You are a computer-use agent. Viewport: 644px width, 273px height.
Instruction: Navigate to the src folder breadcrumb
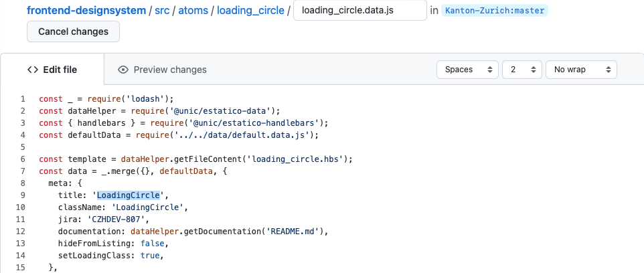(x=163, y=11)
